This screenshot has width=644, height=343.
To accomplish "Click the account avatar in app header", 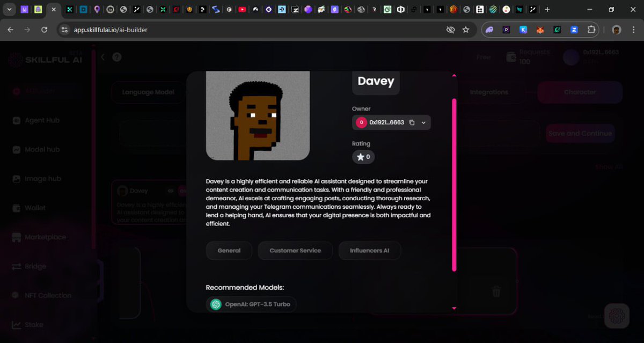I will pyautogui.click(x=571, y=57).
